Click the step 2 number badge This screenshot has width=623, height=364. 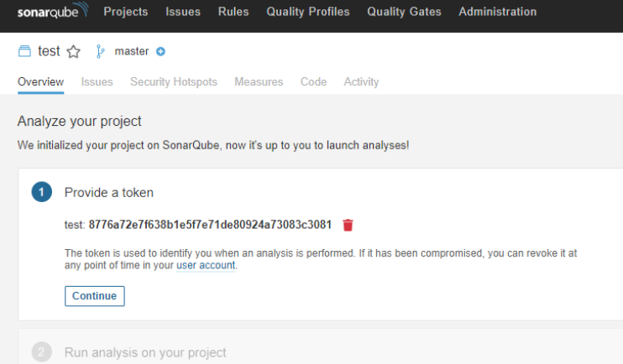[x=41, y=352]
